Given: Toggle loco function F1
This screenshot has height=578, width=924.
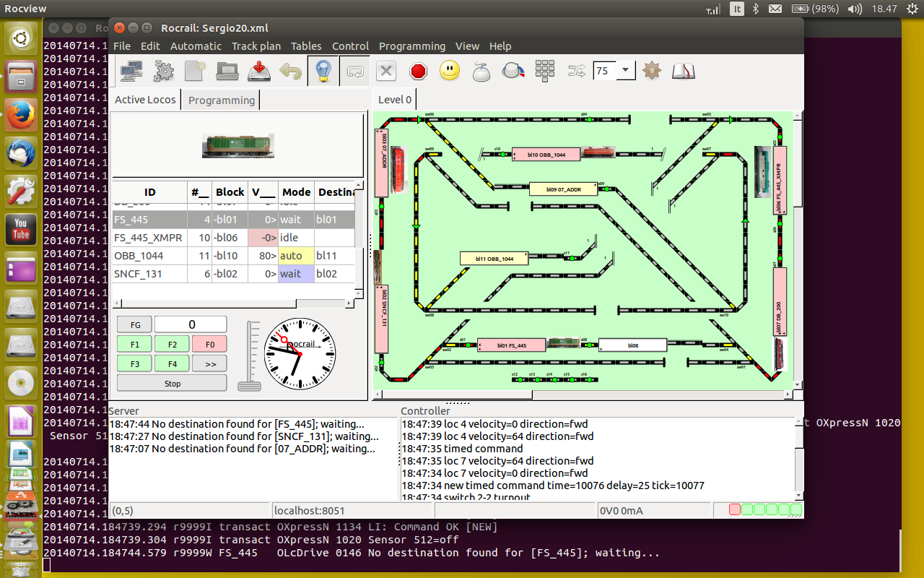Looking at the screenshot, I should tap(135, 344).
